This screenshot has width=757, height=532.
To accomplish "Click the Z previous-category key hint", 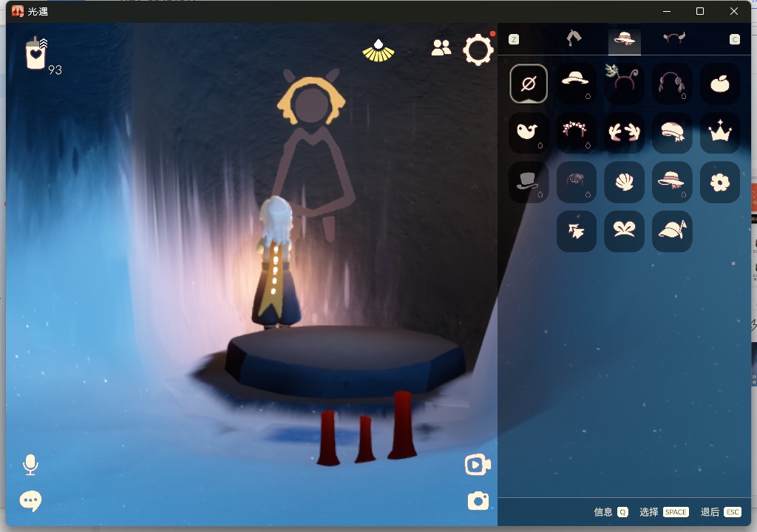I will [514, 39].
